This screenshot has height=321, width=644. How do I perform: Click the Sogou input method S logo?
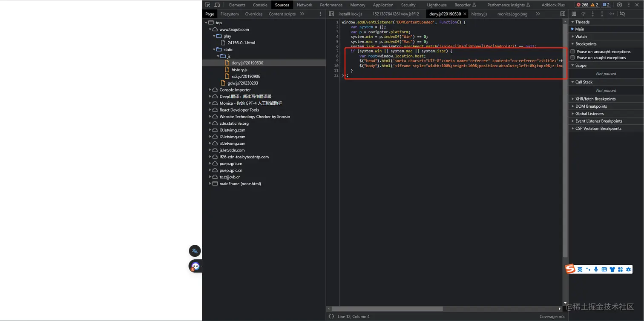tap(570, 269)
